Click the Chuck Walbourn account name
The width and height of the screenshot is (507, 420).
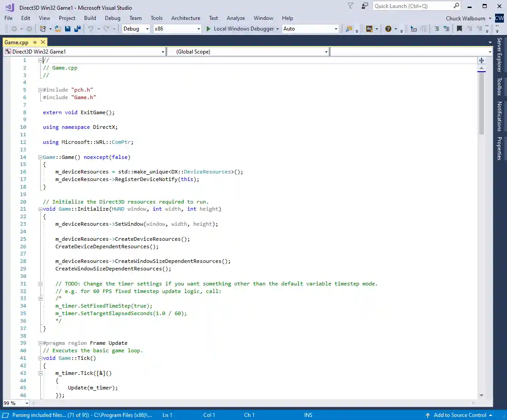pos(465,18)
